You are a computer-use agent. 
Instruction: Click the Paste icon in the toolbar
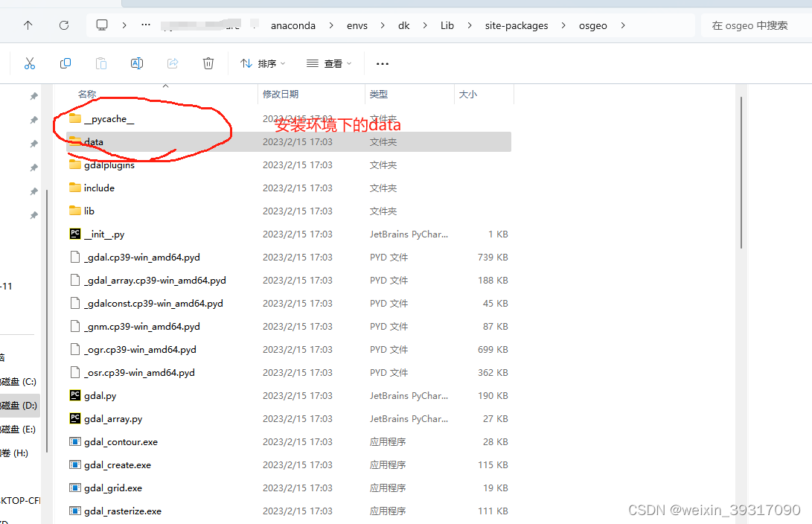(100, 63)
